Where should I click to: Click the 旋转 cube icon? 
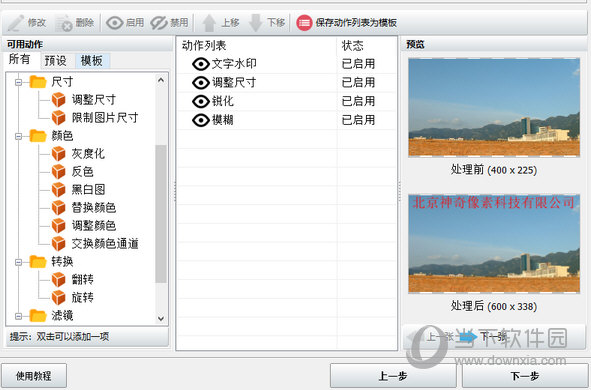[58, 297]
